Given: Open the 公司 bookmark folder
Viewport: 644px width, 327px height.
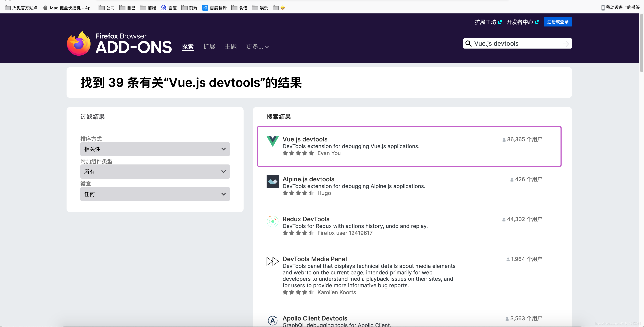Looking at the screenshot, I should (x=106, y=8).
